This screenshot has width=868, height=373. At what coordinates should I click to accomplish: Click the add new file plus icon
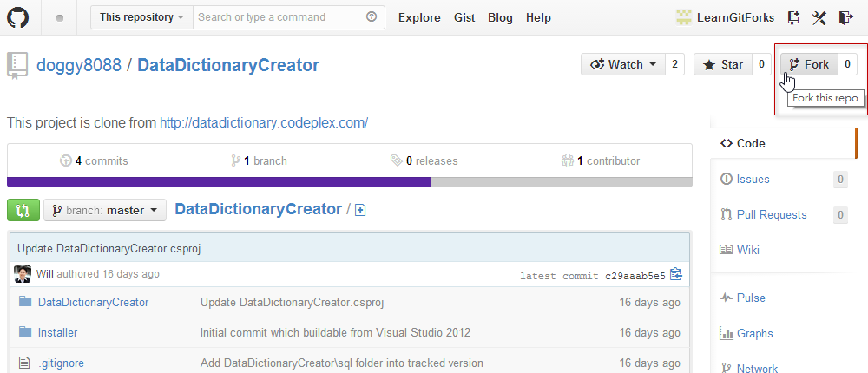pyautogui.click(x=361, y=210)
